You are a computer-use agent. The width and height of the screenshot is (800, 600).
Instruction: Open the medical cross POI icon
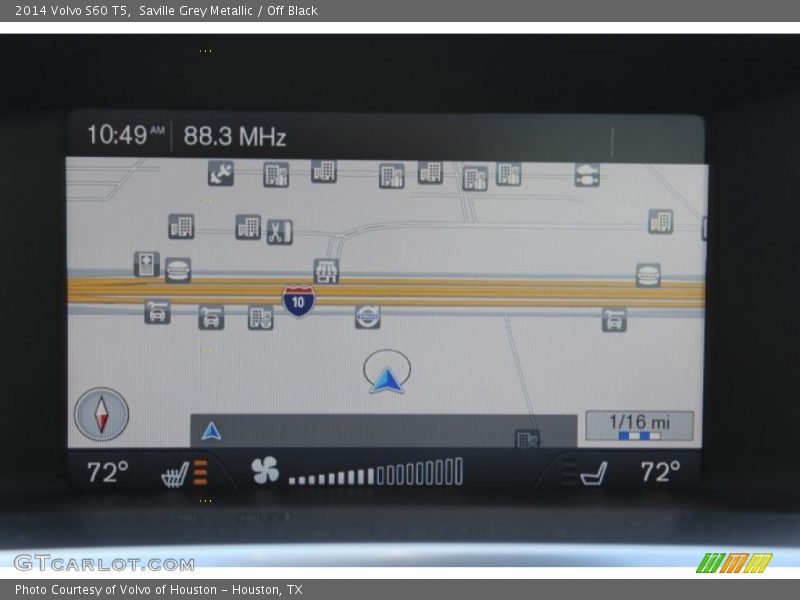coord(146,264)
